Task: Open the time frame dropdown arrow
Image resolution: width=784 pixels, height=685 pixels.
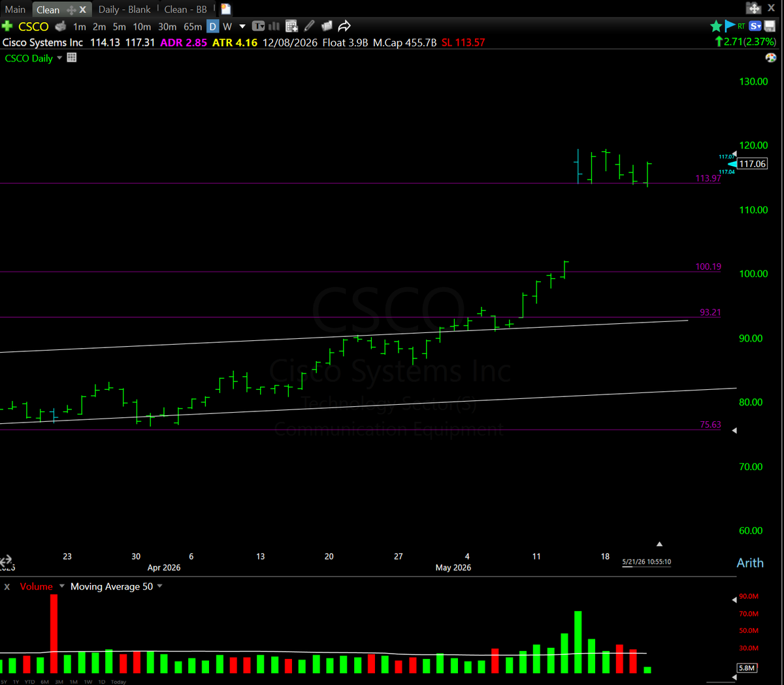Action: [x=242, y=27]
